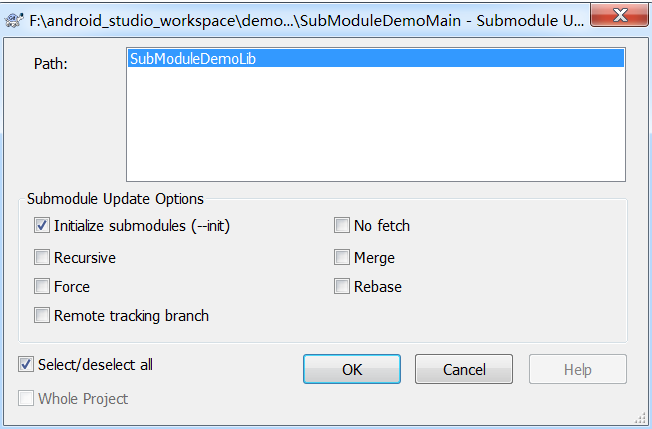Toggle Select/deselect all
652x429 pixels.
26,365
